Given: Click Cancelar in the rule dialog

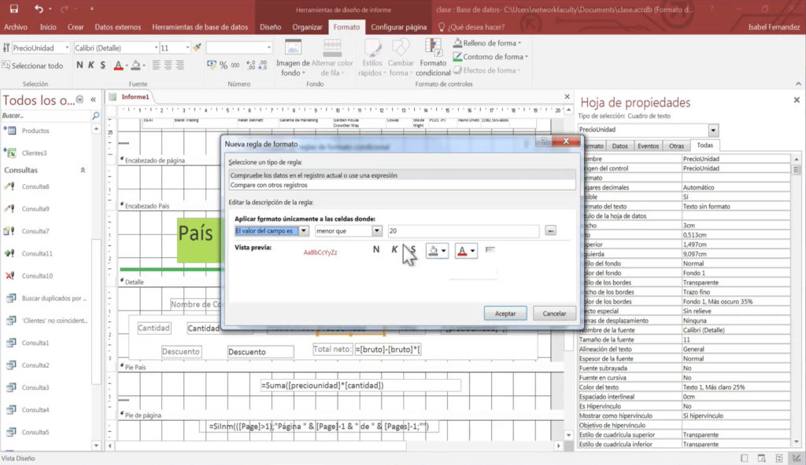Looking at the screenshot, I should pyautogui.click(x=554, y=313).
